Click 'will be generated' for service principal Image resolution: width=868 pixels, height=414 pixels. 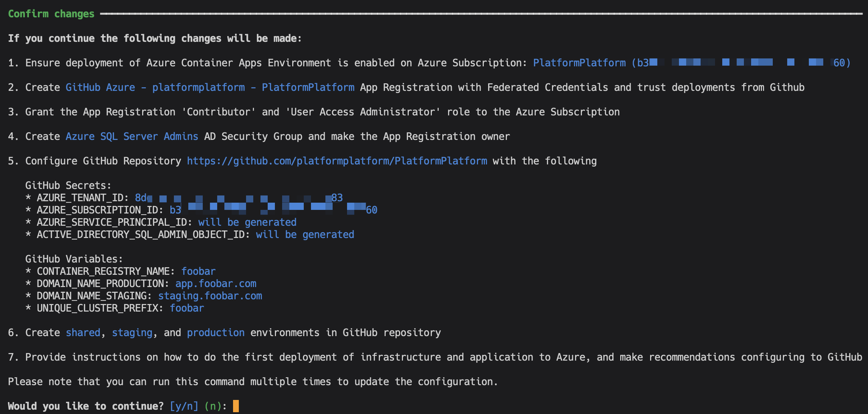247,222
